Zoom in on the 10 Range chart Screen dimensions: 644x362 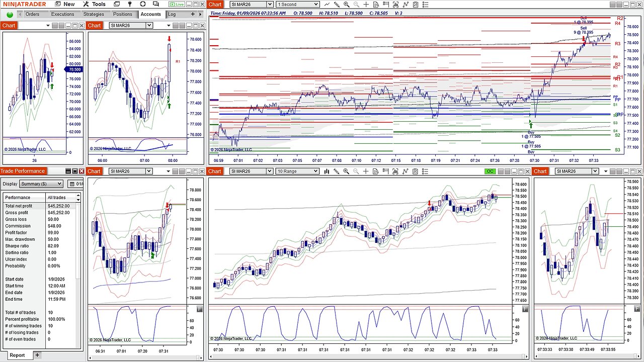[346, 171]
